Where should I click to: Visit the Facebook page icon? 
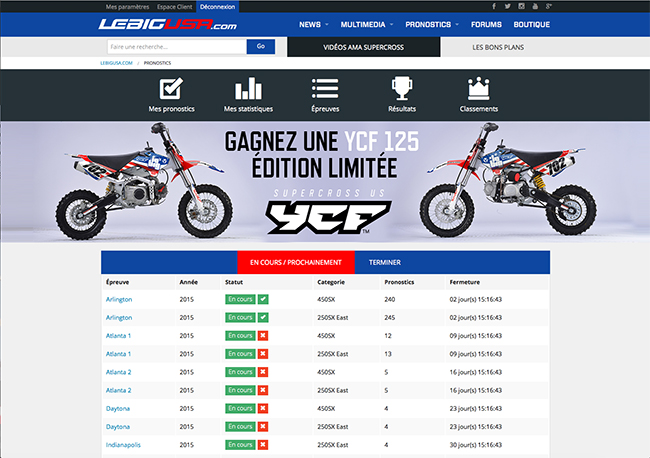point(494,6)
